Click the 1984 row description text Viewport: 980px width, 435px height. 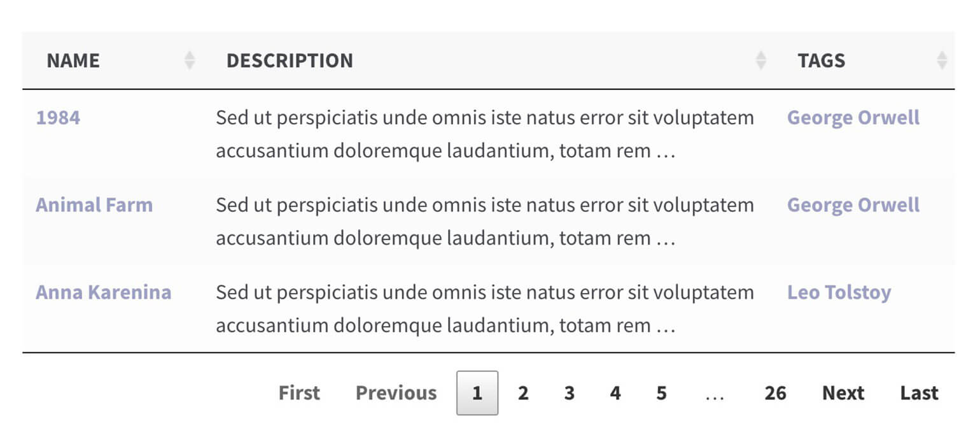484,134
